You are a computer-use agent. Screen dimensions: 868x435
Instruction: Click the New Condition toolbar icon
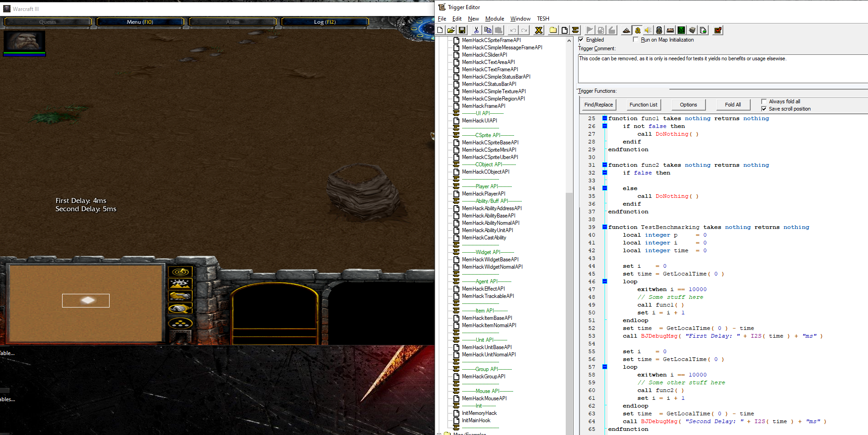pyautogui.click(x=601, y=30)
